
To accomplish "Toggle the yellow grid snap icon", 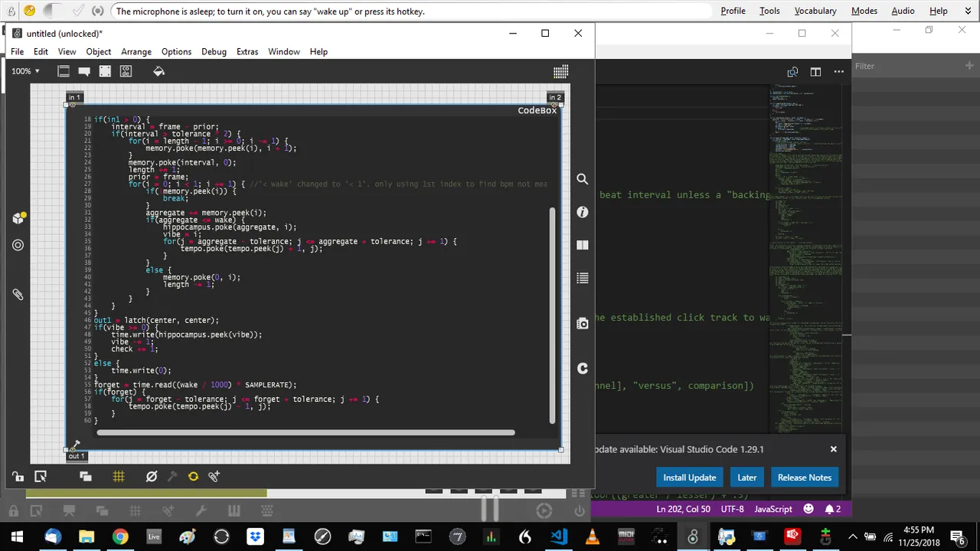I will click(x=119, y=476).
